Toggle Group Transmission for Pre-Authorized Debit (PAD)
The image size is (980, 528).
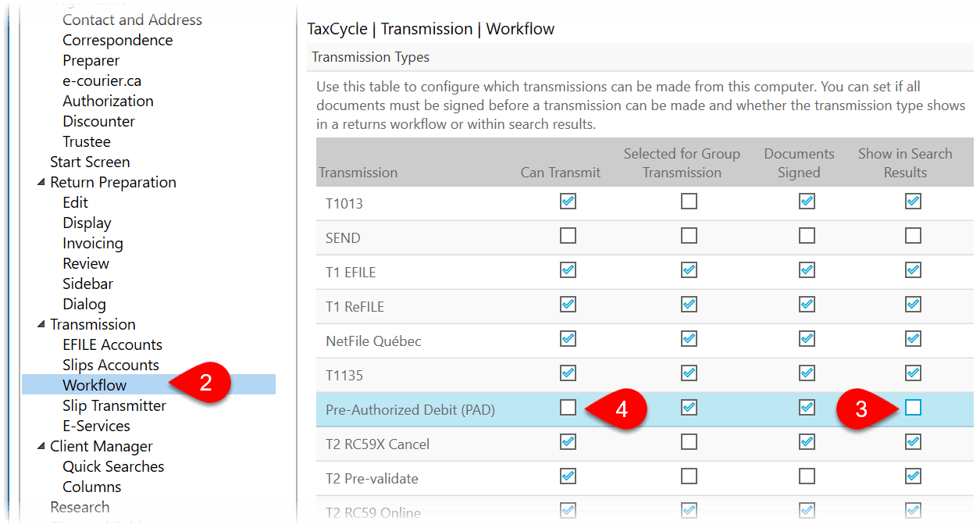tap(689, 408)
